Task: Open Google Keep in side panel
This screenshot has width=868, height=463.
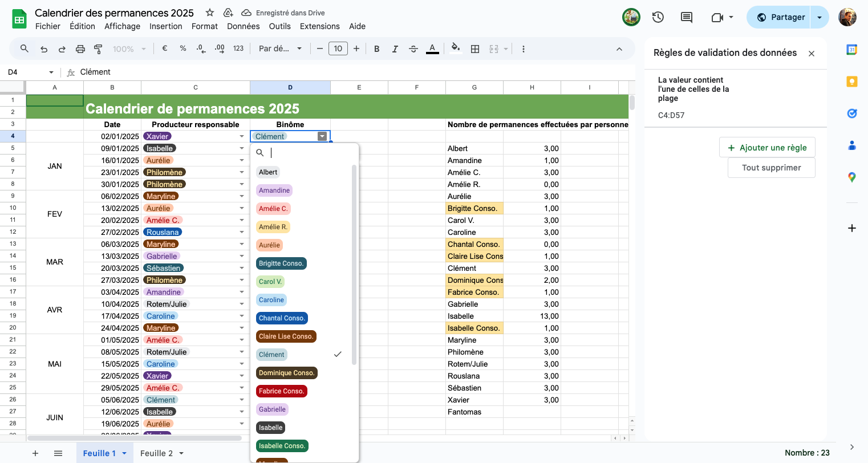Action: click(x=851, y=82)
